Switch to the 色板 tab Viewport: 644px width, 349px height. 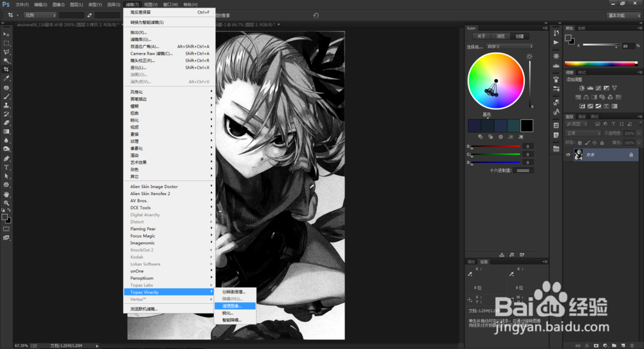tap(582, 28)
